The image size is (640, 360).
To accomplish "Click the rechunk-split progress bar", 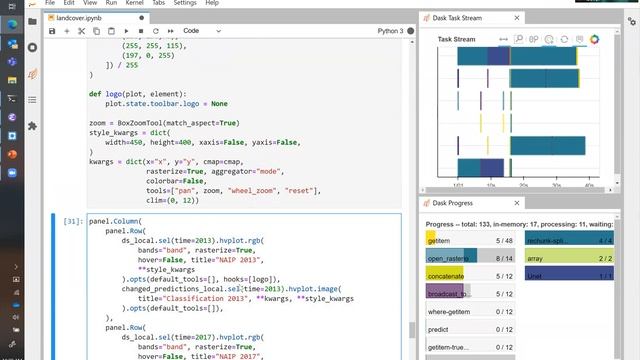I will (569, 238).
